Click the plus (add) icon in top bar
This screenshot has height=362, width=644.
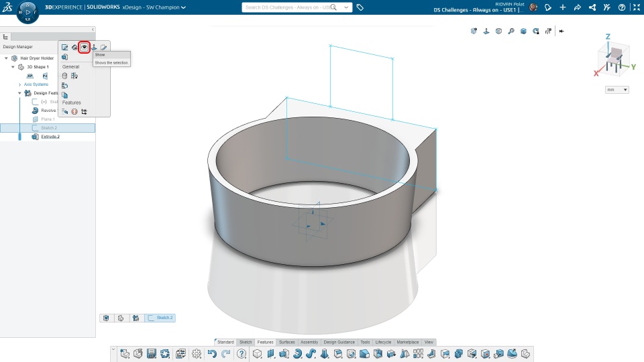point(563,7)
